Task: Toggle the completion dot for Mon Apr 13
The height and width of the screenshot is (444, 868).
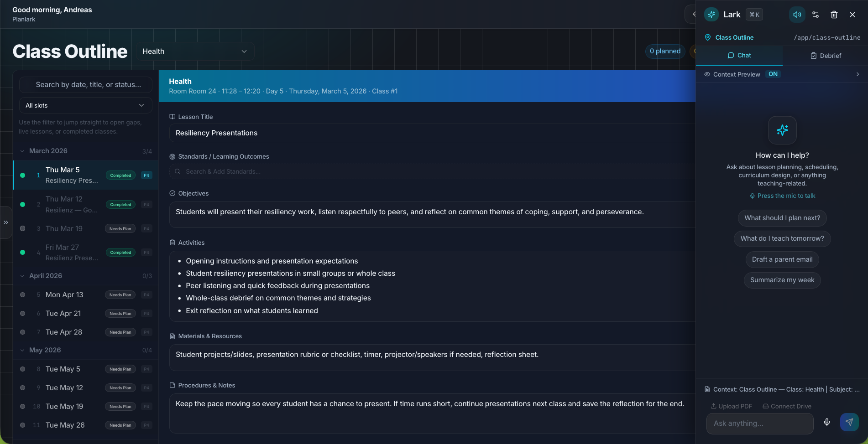Action: [x=23, y=294]
